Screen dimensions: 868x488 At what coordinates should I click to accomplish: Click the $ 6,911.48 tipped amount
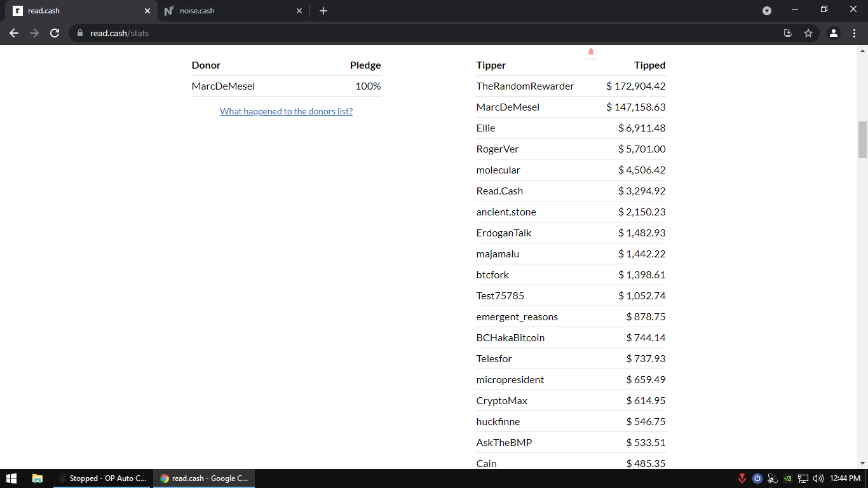point(642,128)
